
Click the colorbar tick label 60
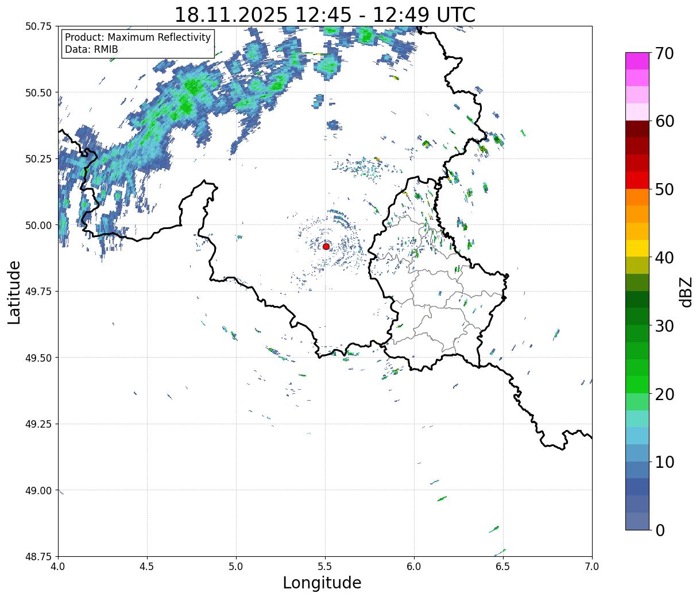click(664, 121)
